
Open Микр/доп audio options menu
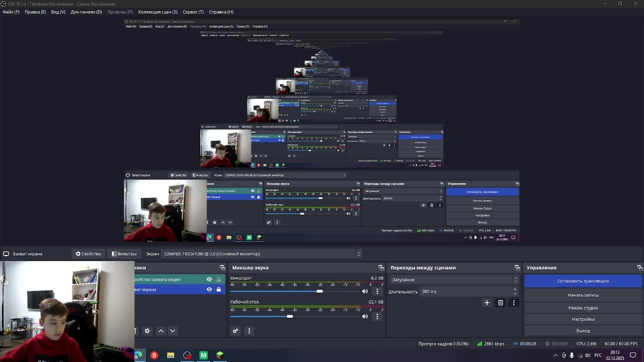pyautogui.click(x=377, y=292)
